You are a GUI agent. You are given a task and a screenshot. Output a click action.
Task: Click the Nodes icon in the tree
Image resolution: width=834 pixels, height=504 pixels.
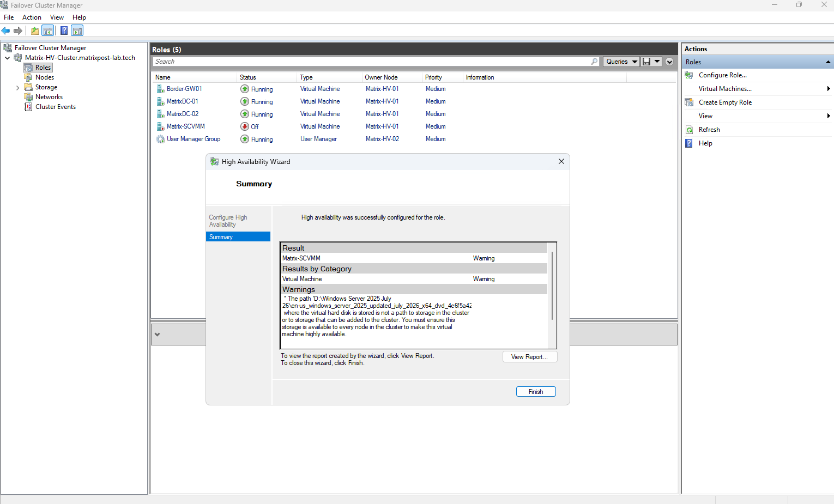pyautogui.click(x=28, y=77)
